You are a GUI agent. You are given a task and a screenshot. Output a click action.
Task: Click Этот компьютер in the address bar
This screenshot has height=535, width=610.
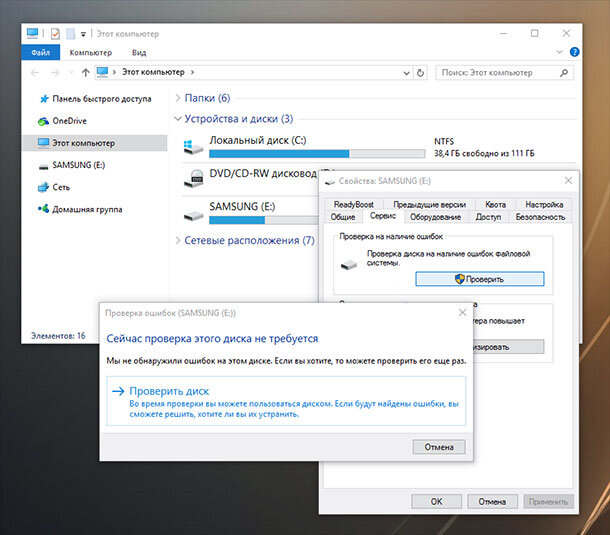click(x=153, y=72)
